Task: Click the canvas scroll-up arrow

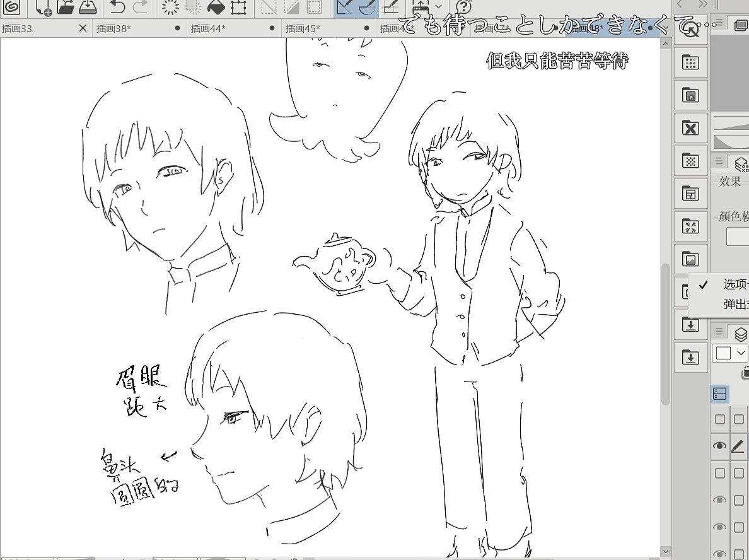Action: coord(665,44)
